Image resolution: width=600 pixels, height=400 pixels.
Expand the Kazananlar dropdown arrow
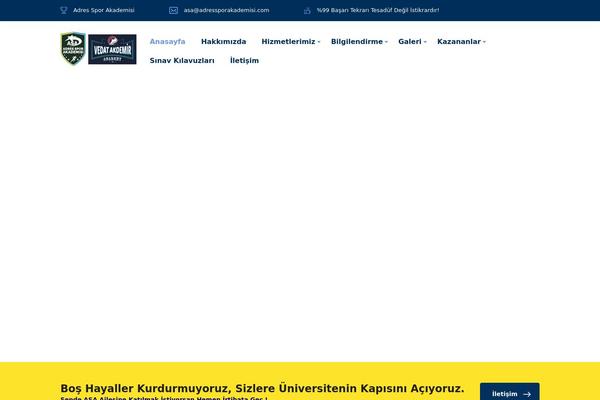484,42
